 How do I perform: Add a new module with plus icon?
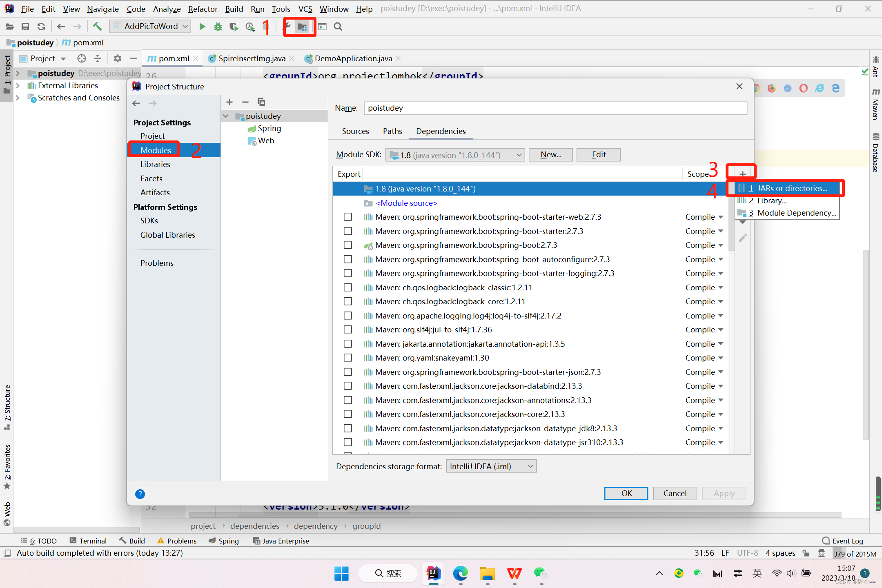tap(229, 102)
